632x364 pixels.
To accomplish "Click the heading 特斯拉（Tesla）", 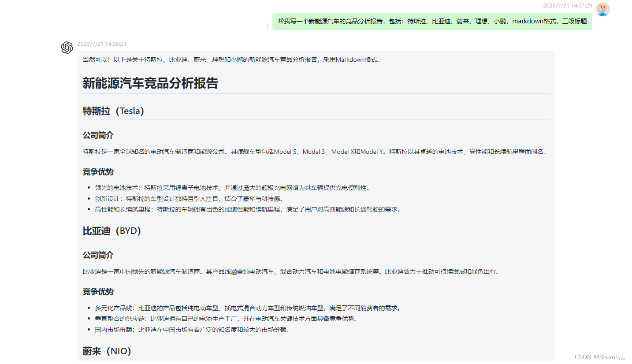I will point(114,111).
